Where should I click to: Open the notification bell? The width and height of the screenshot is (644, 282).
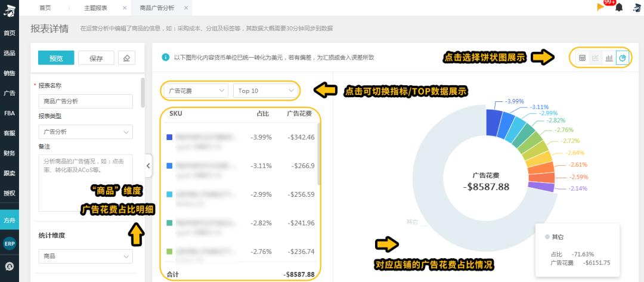click(x=620, y=7)
